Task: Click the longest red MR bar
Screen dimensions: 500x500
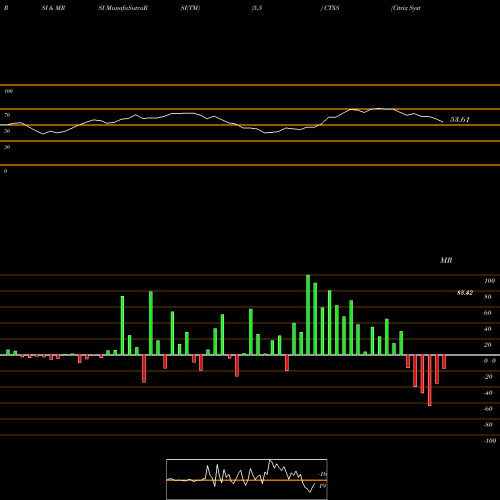Action: 429,380
